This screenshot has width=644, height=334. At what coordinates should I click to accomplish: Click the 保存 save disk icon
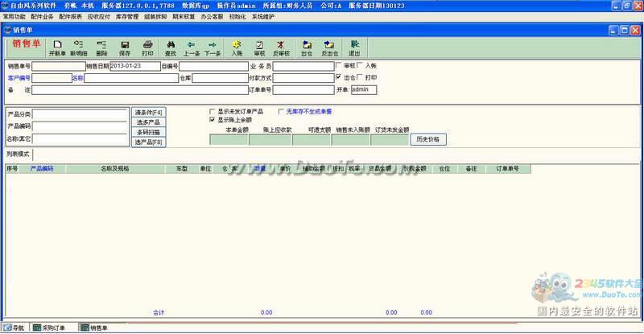[125, 44]
